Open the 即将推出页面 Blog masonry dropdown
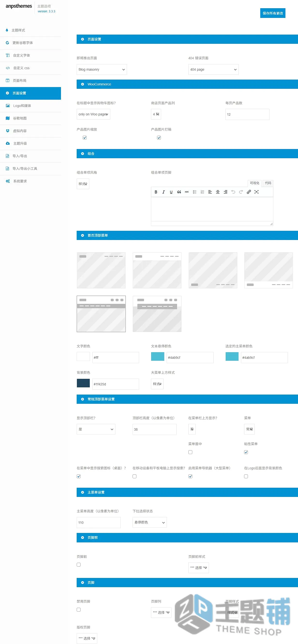 (x=102, y=69)
